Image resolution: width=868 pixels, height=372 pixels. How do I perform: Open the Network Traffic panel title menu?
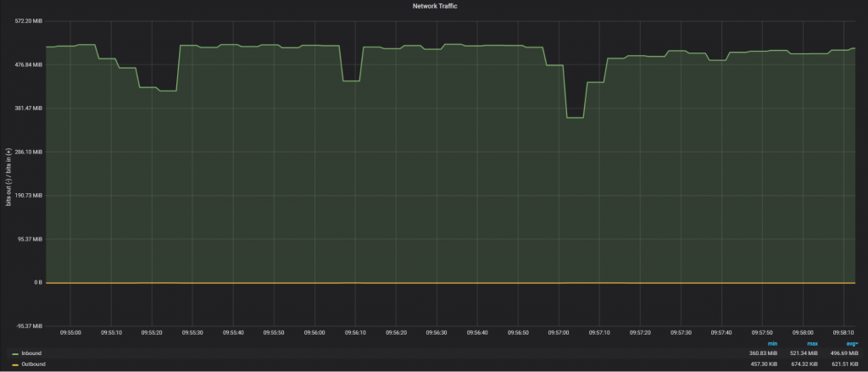coord(434,5)
